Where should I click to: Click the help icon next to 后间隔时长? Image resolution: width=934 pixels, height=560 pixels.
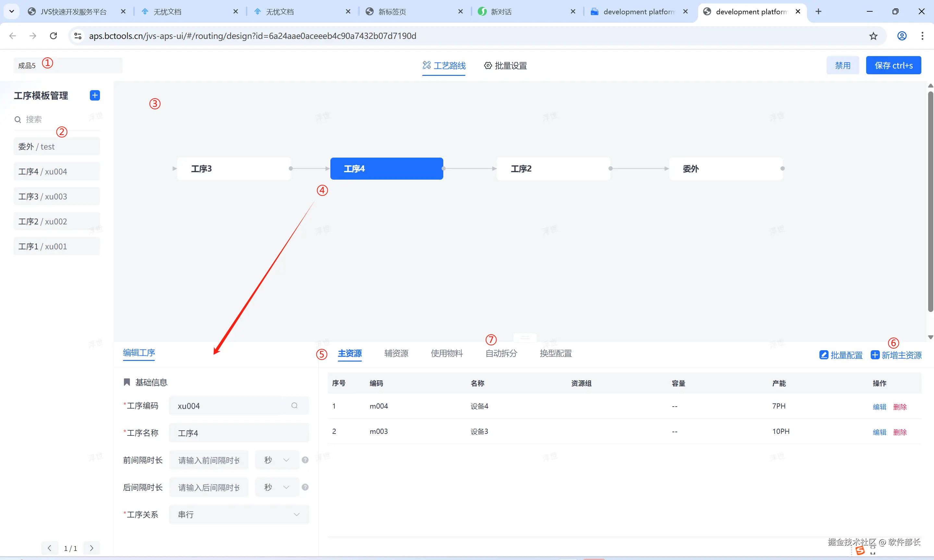[x=305, y=487]
